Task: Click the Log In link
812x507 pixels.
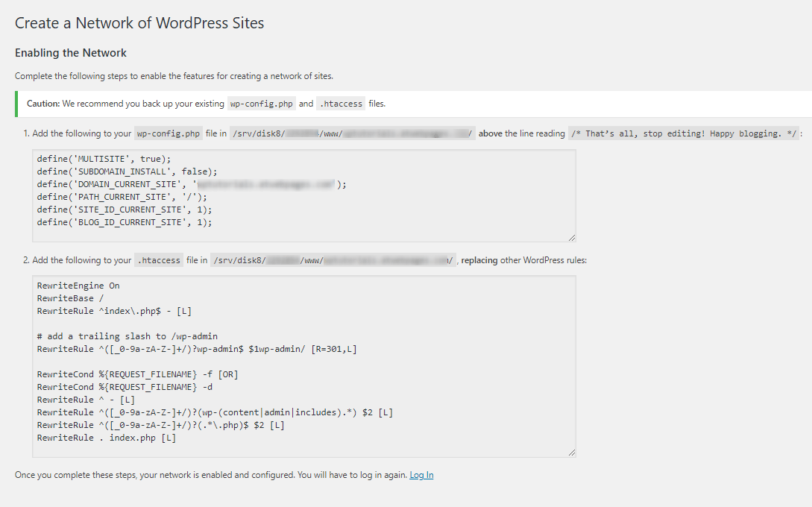Action: [421, 475]
